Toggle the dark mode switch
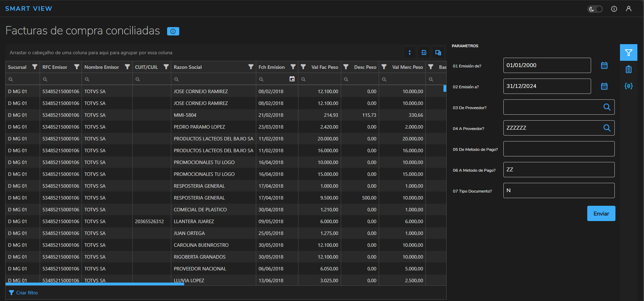The height and width of the screenshot is (301, 644). [x=595, y=9]
